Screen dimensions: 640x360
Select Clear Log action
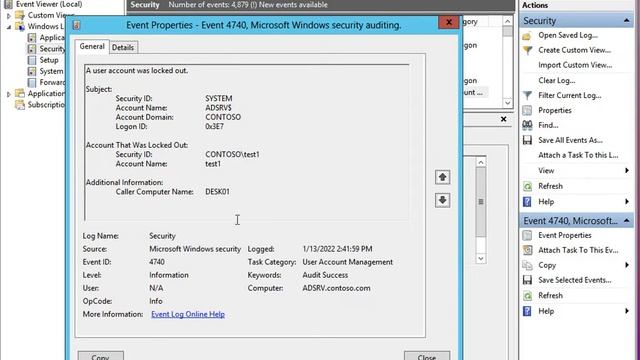coord(557,80)
